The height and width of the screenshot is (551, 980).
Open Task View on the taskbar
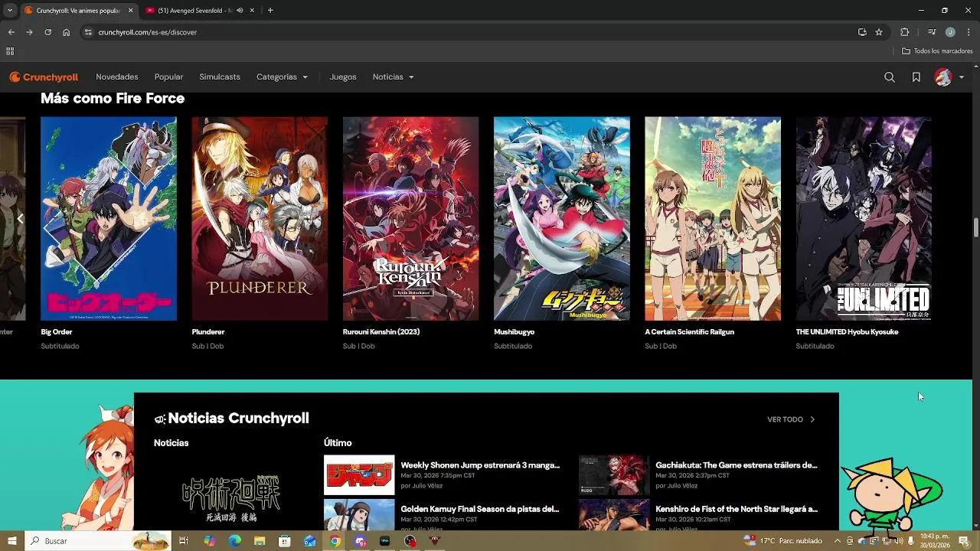click(184, 541)
